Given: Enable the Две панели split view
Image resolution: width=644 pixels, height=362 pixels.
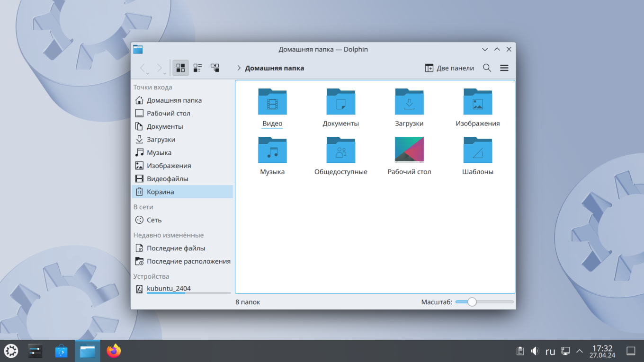Looking at the screenshot, I should click(449, 68).
